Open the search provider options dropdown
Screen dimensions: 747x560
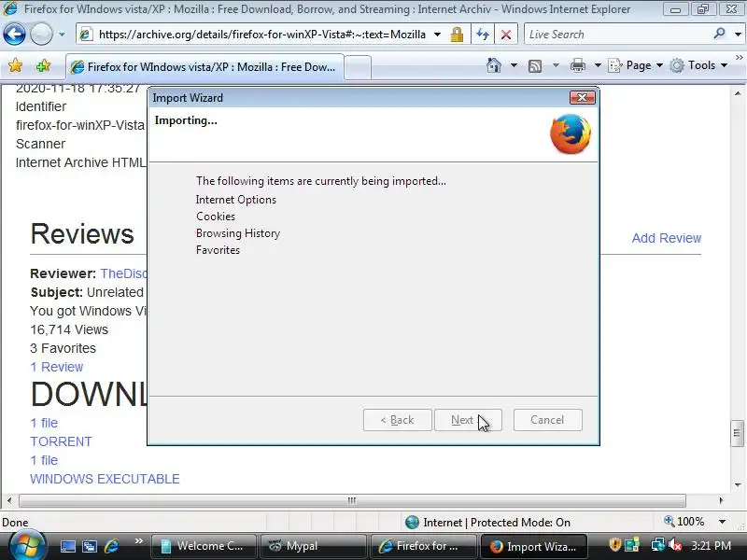click(738, 35)
